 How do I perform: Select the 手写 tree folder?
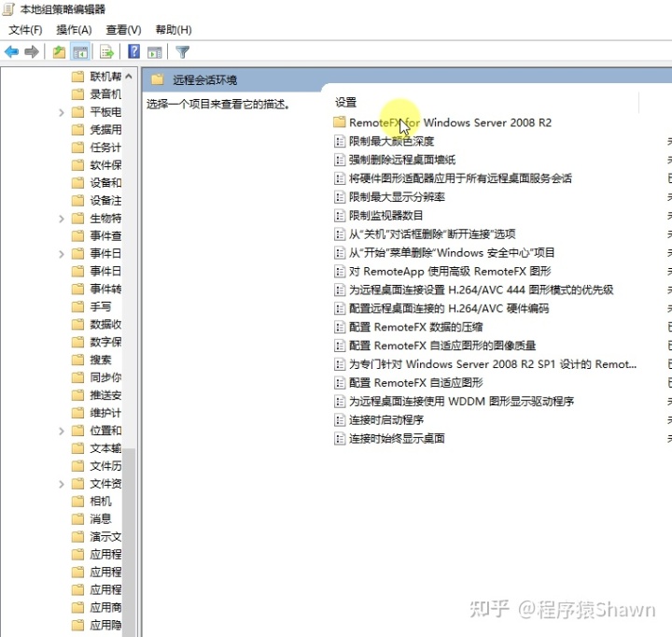point(91,307)
